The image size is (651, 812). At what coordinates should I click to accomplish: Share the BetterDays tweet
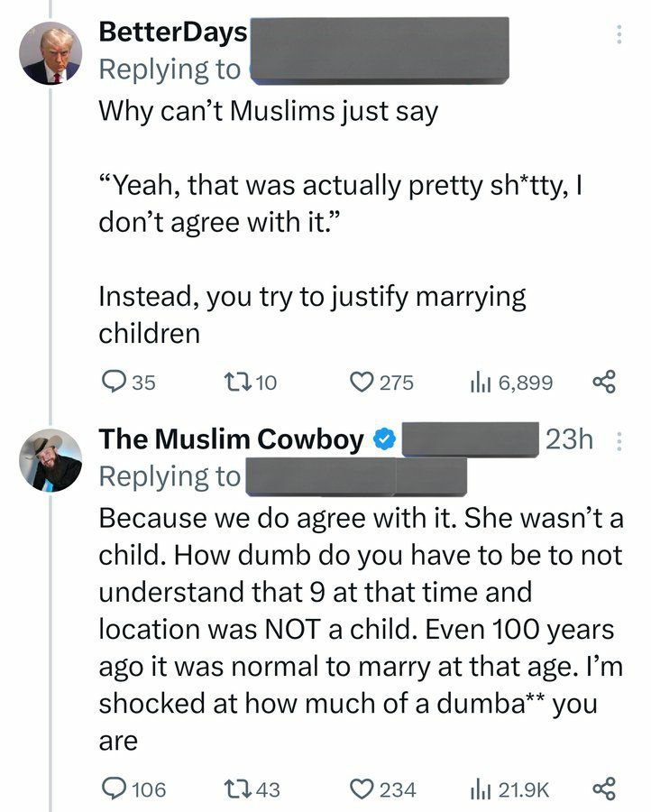pos(603,383)
